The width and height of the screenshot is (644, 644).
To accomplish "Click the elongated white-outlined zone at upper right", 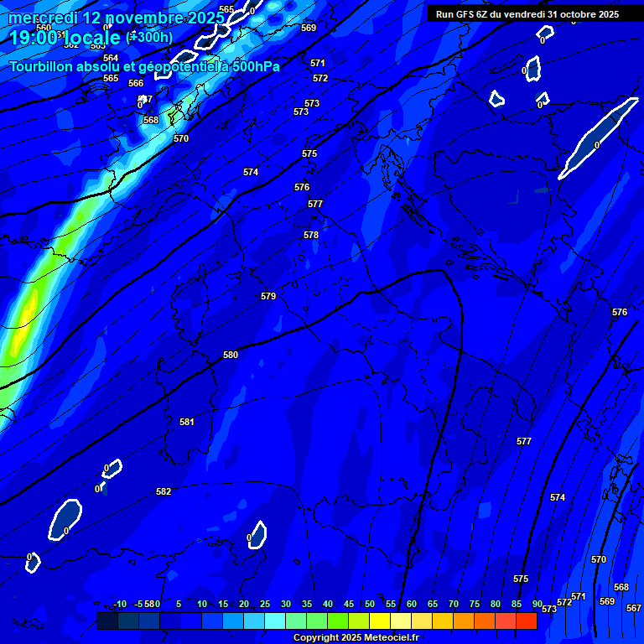I will (x=597, y=138).
